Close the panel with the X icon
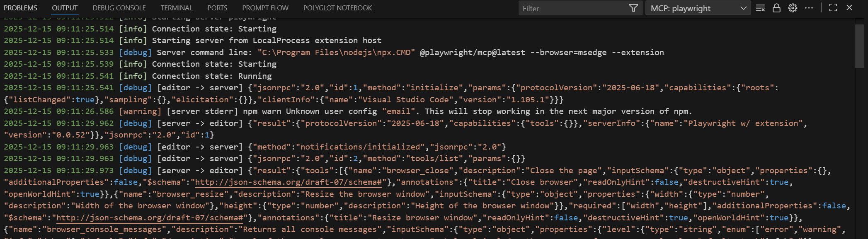This screenshot has width=868, height=239. [x=849, y=8]
